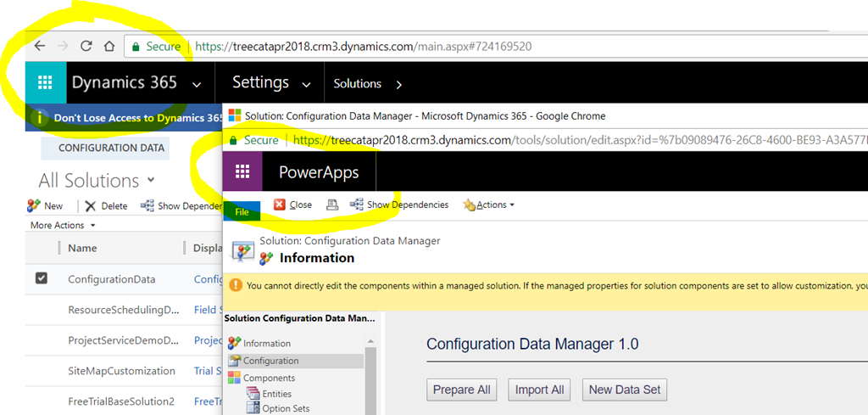
Task: Click the Display Name column header
Action: [207, 248]
